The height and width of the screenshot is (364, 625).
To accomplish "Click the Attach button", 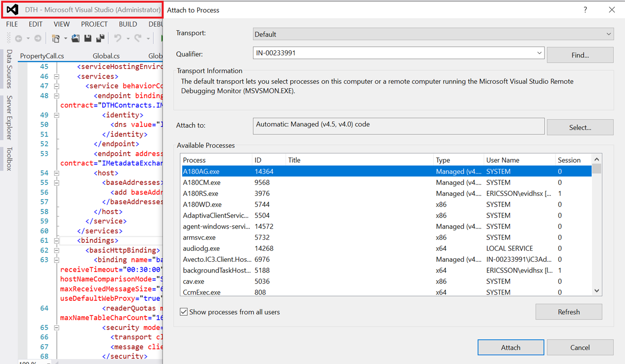I will (x=511, y=348).
